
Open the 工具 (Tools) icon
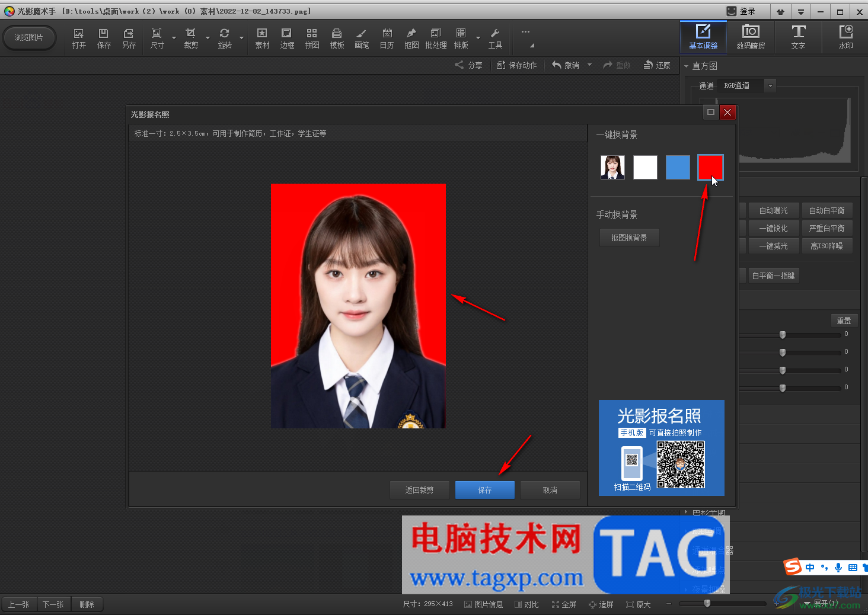click(495, 39)
